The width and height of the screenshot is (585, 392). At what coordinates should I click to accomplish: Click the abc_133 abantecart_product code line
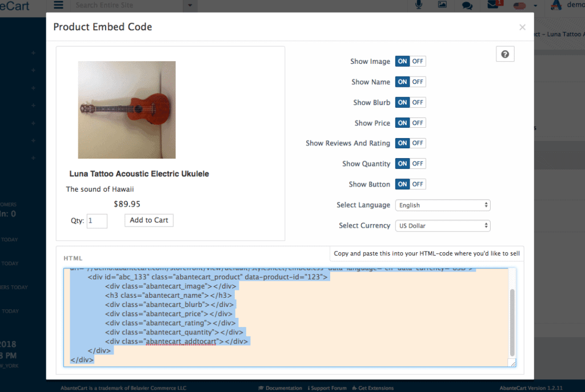[207, 277]
